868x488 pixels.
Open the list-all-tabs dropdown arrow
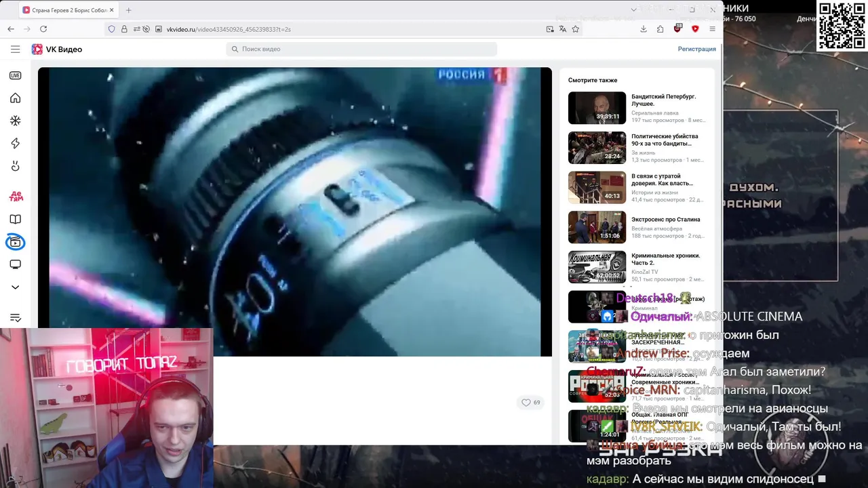coord(633,9)
